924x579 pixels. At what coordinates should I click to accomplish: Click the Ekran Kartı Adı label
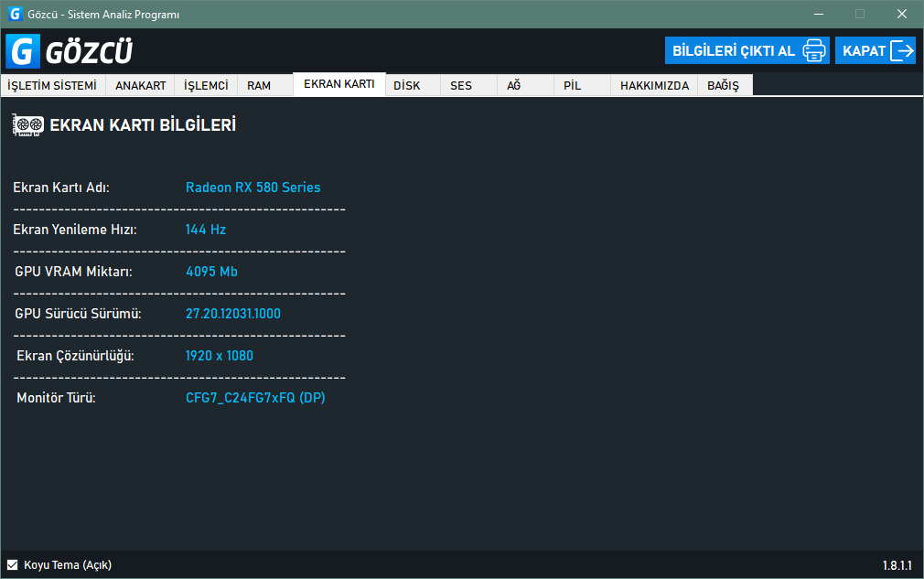[x=61, y=188]
